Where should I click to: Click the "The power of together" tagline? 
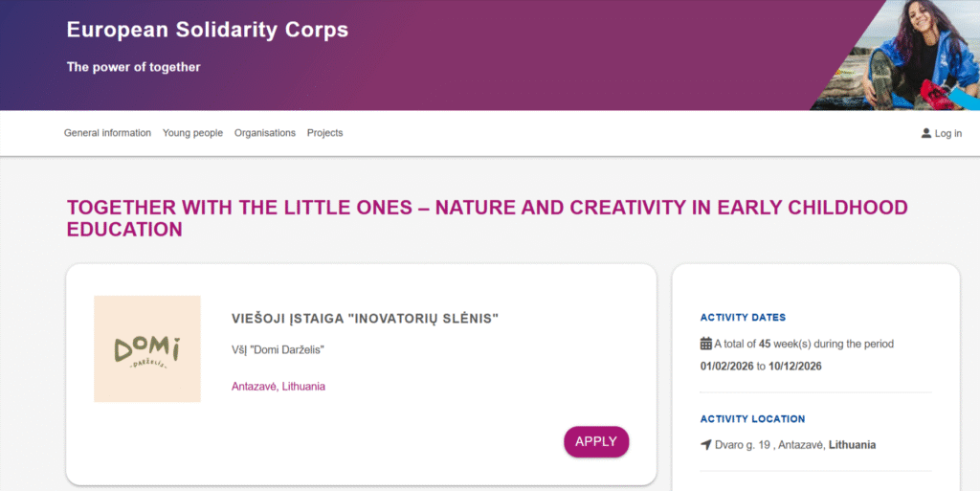click(x=134, y=67)
